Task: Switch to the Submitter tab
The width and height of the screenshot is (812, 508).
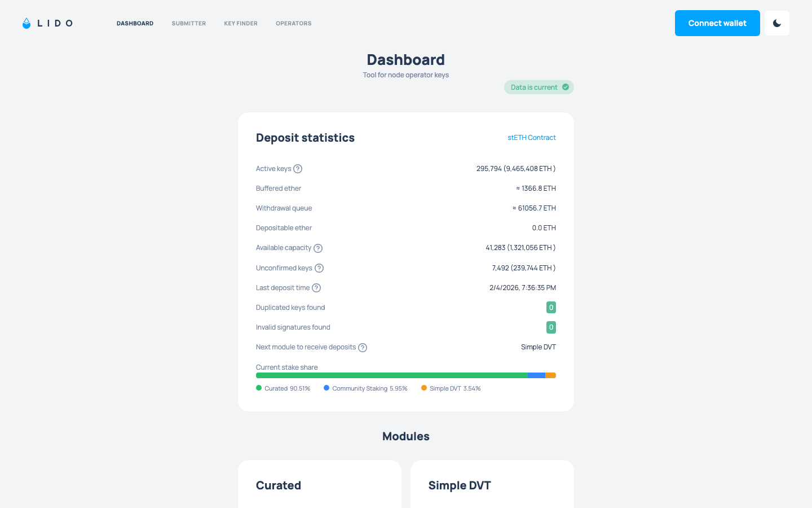Action: coord(188,24)
